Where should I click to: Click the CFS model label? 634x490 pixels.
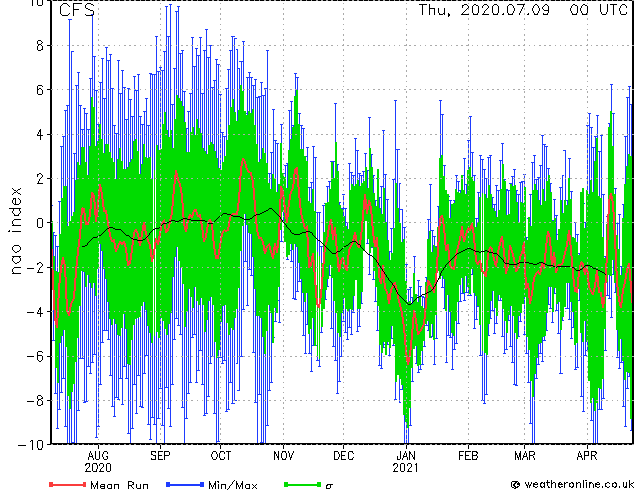pos(77,10)
